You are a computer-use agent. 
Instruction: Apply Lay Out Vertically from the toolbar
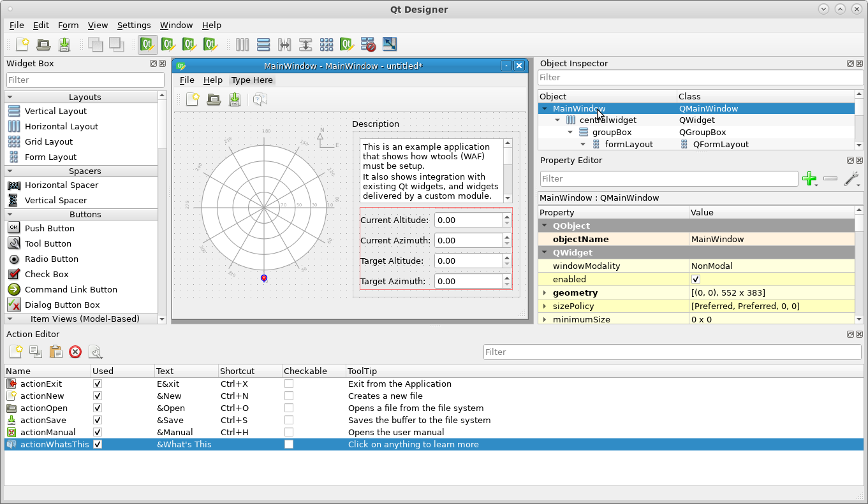coord(263,45)
